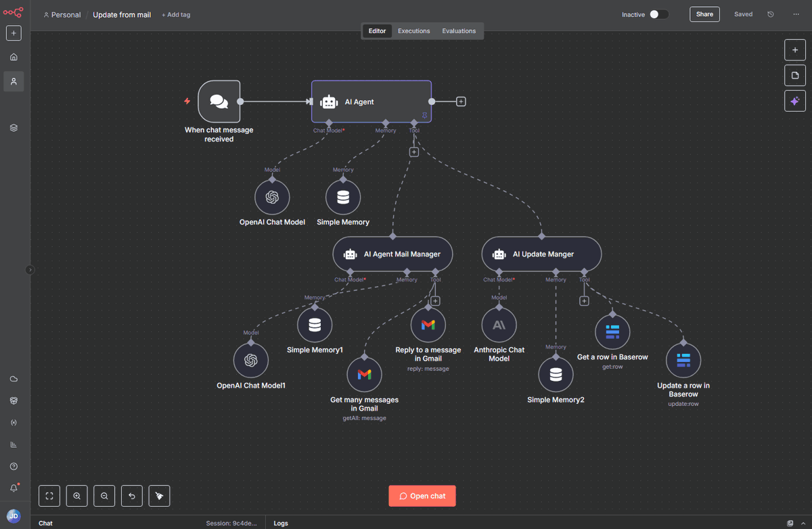This screenshot has width=812, height=529.
Task: Open the cloud icon in left sidebar
Action: click(14, 379)
